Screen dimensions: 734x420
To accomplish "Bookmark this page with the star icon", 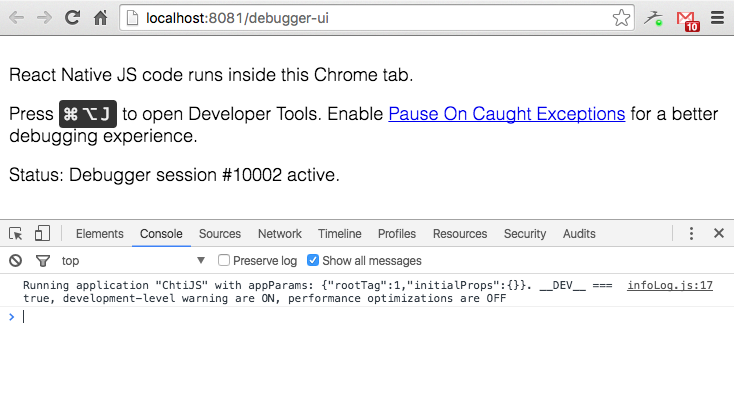I will point(621,18).
